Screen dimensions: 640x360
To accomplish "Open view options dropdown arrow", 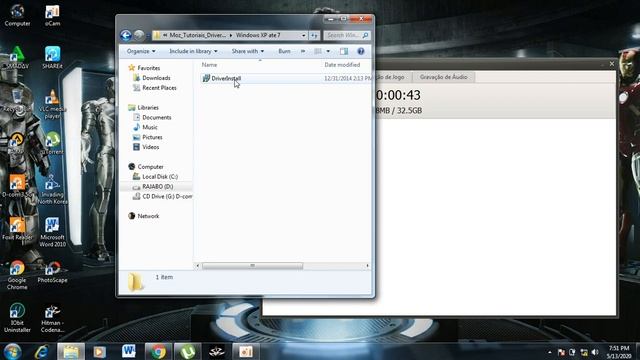I will (x=328, y=51).
